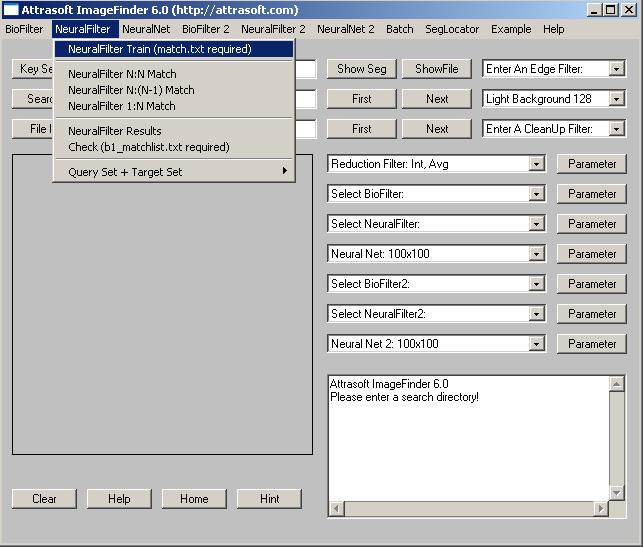Expand the Reduction Filter dropdown
The height and width of the screenshot is (547, 643).
coord(537,164)
